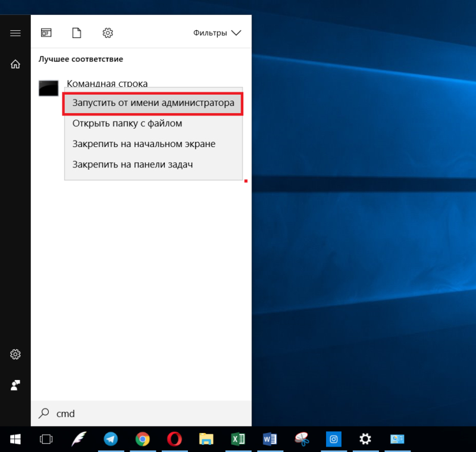Open Word from the taskbar
Screen dimensions: 476x452
click(x=270, y=439)
